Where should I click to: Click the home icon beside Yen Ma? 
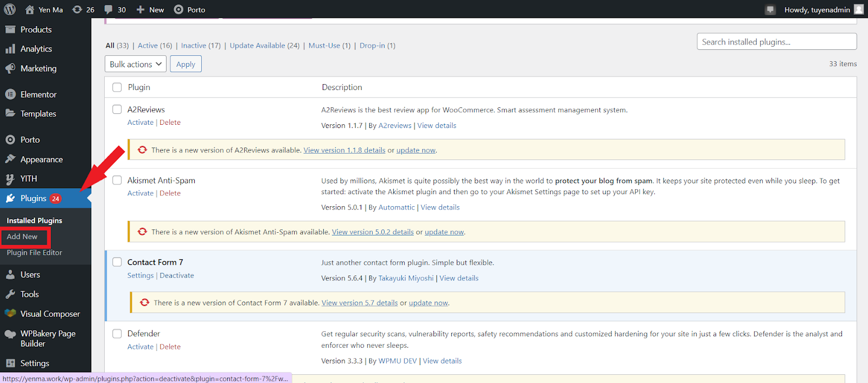[29, 9]
